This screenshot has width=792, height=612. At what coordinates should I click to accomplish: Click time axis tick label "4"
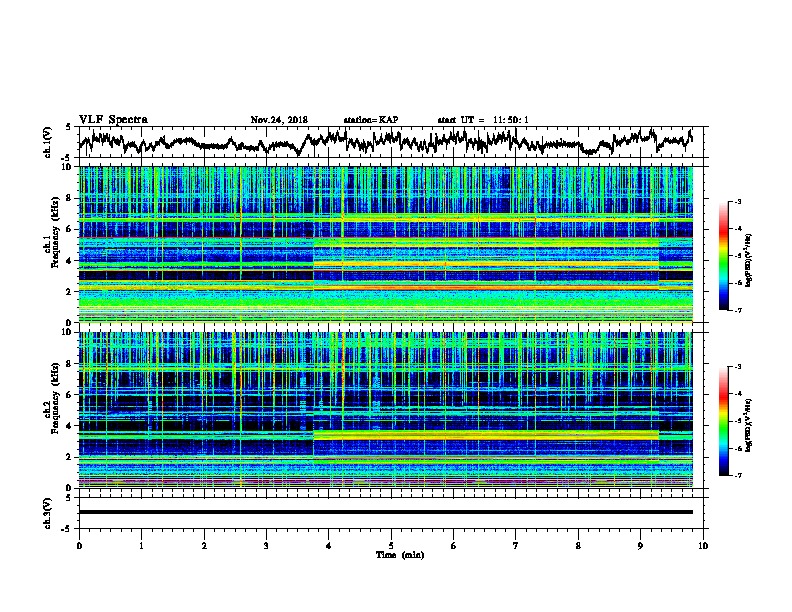click(x=329, y=546)
